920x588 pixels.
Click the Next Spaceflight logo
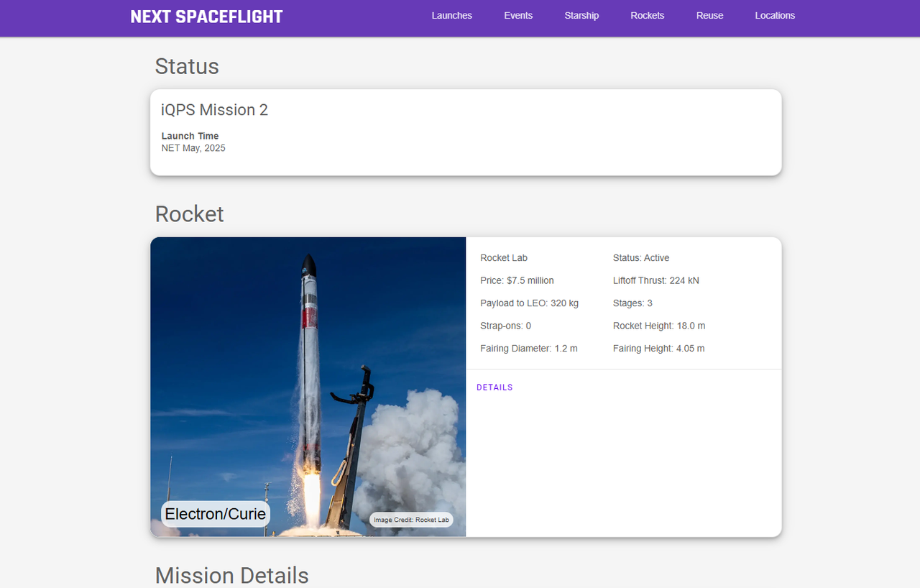[206, 17]
